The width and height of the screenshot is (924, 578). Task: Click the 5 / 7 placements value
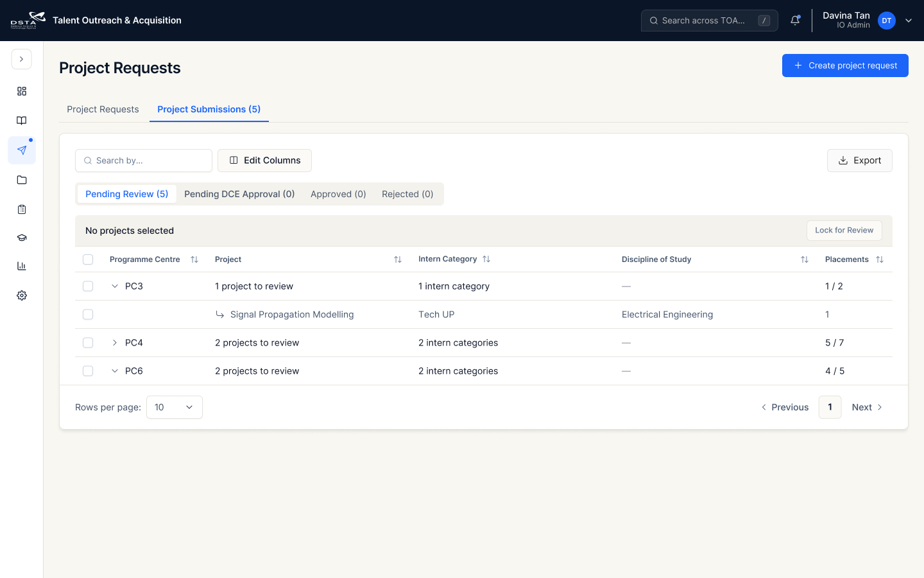coord(834,343)
